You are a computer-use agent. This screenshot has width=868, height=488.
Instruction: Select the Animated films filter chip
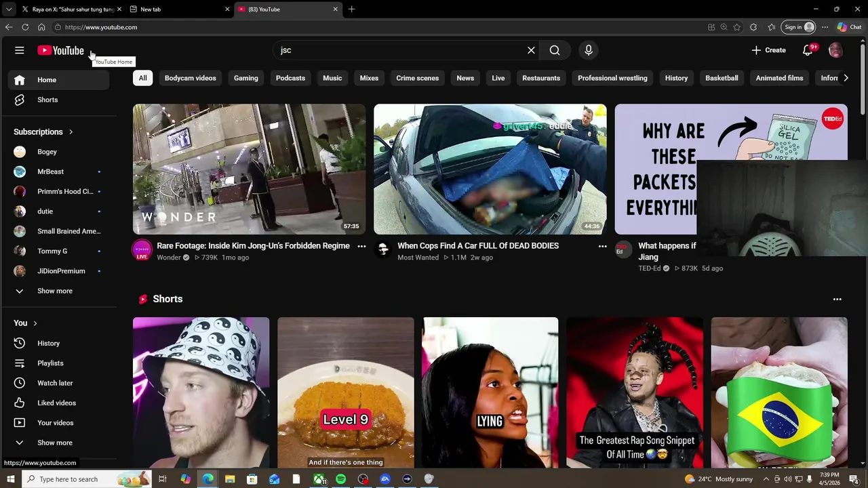click(779, 78)
